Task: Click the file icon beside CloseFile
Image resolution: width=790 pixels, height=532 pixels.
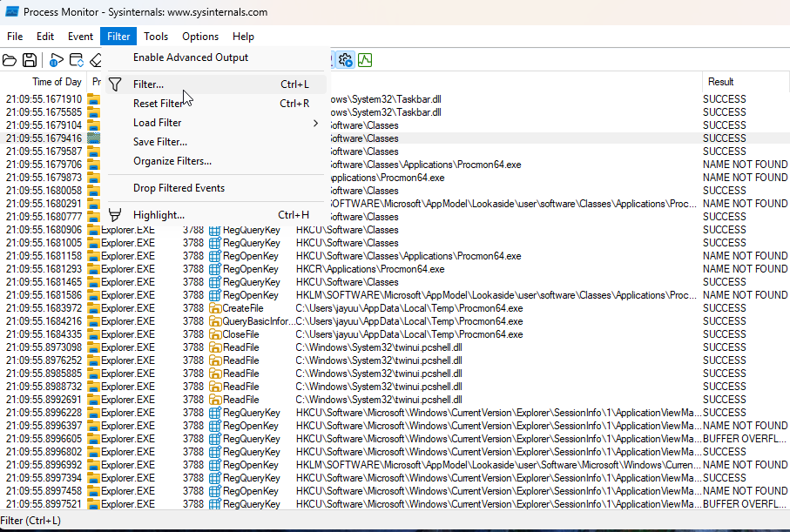Action: point(215,334)
